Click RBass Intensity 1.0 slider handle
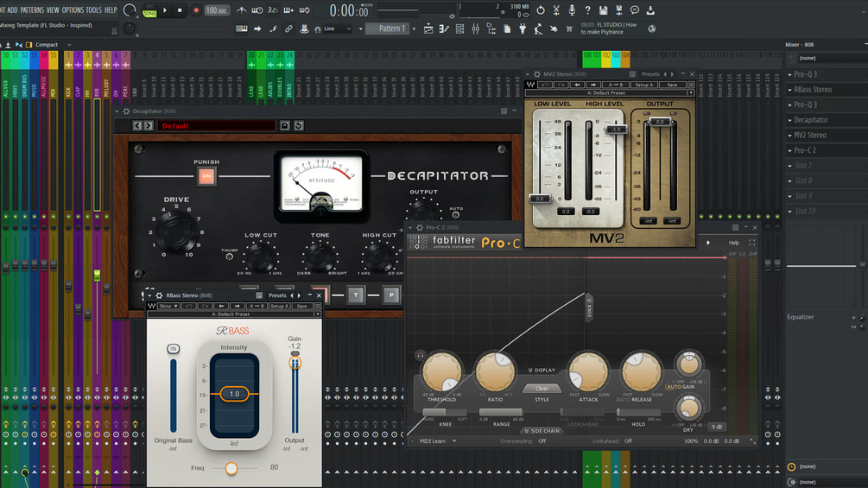The image size is (868, 488). pyautogui.click(x=234, y=394)
